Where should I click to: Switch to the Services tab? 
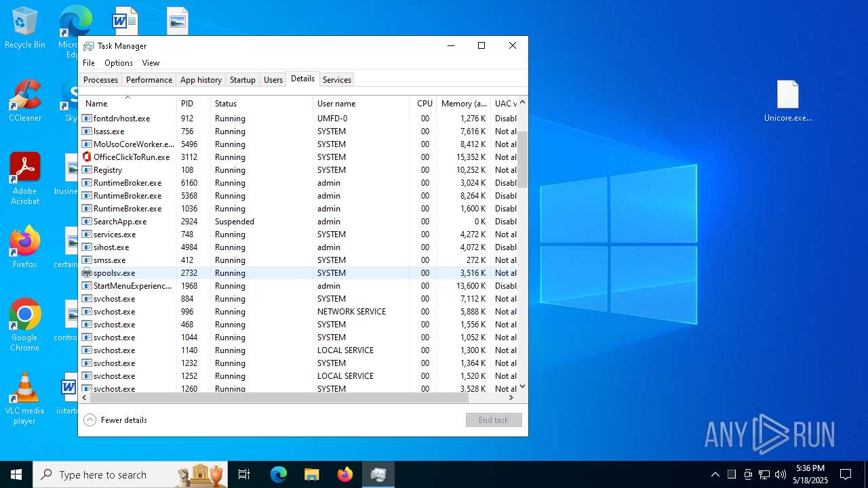pos(337,80)
